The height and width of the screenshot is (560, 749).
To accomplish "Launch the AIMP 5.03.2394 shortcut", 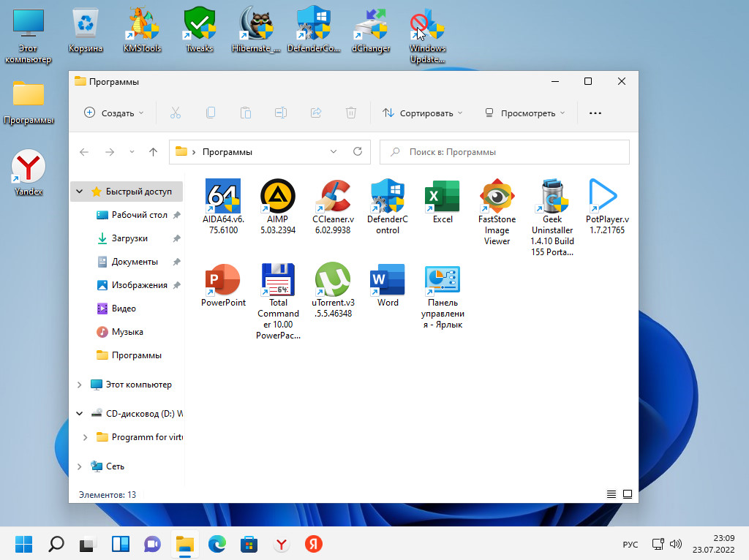I will [277, 206].
